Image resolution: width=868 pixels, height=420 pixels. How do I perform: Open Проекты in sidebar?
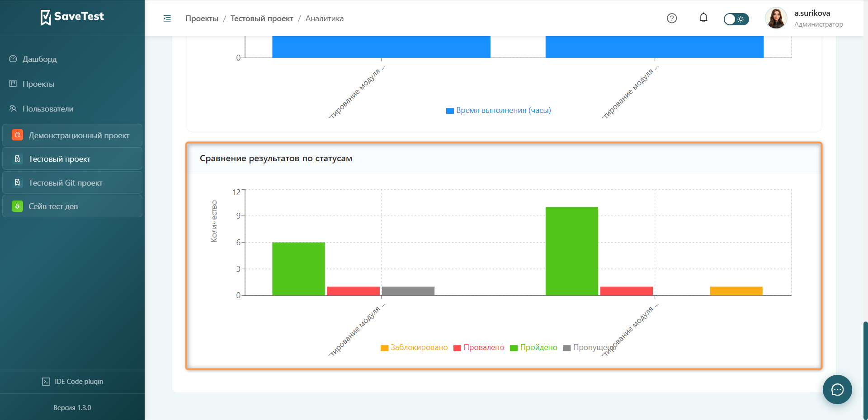[38, 84]
